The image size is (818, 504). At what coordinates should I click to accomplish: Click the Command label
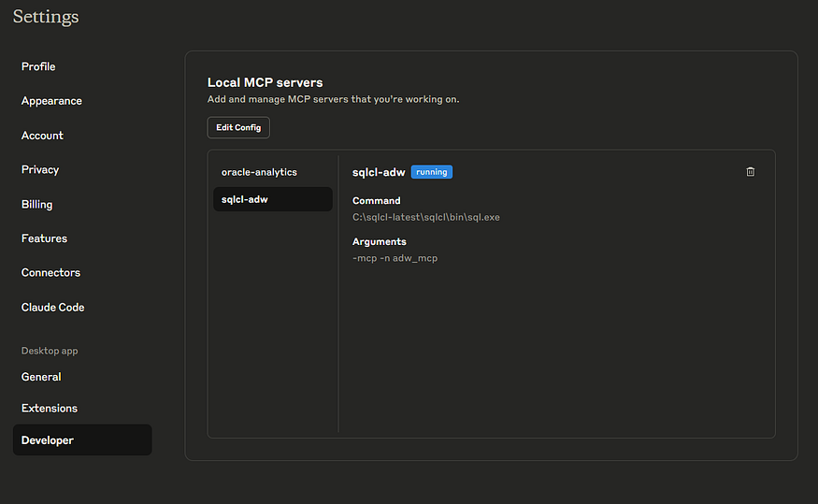(376, 200)
